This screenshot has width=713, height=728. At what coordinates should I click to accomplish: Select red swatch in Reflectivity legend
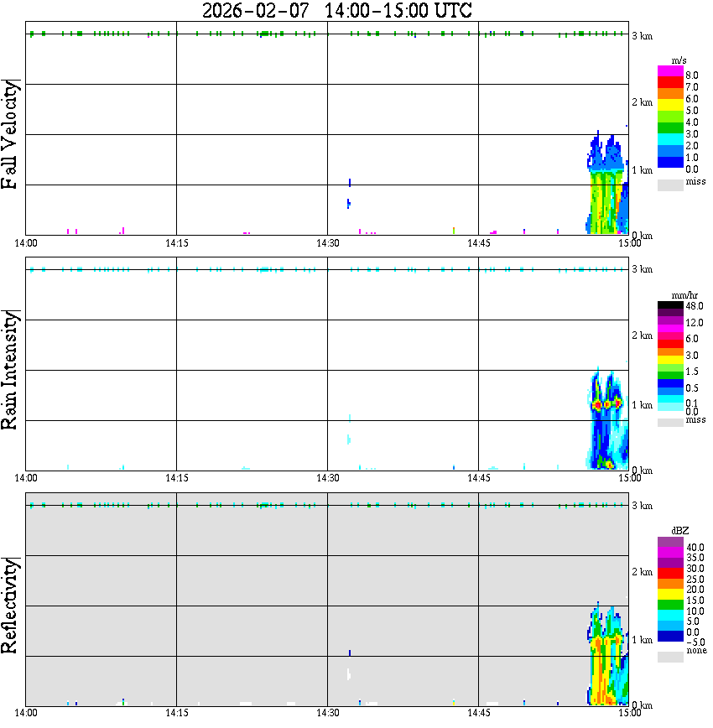[x=670, y=573]
